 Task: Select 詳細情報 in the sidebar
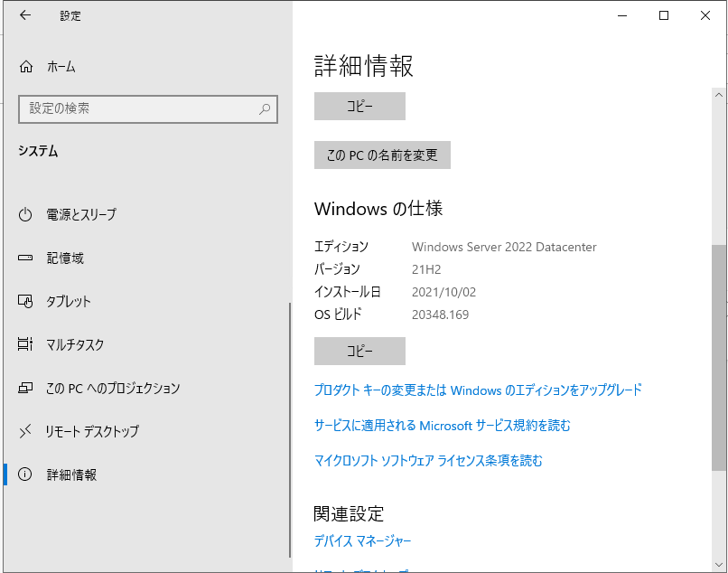tap(145, 474)
